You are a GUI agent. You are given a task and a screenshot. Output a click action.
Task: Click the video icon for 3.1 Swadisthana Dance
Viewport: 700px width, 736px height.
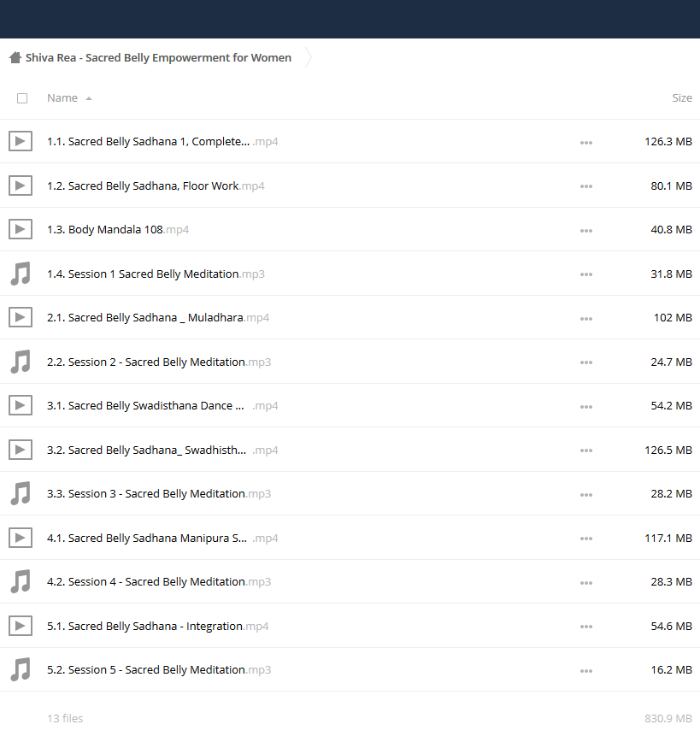pyautogui.click(x=21, y=405)
